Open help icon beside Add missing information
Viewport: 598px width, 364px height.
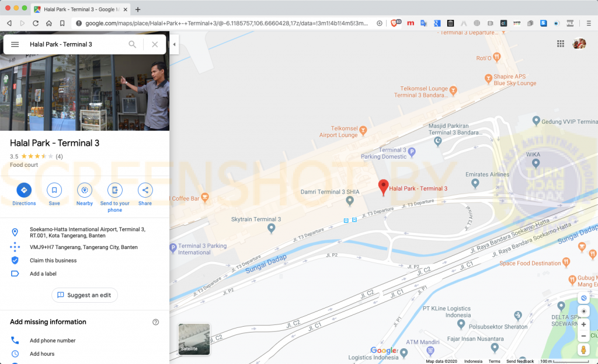155,322
